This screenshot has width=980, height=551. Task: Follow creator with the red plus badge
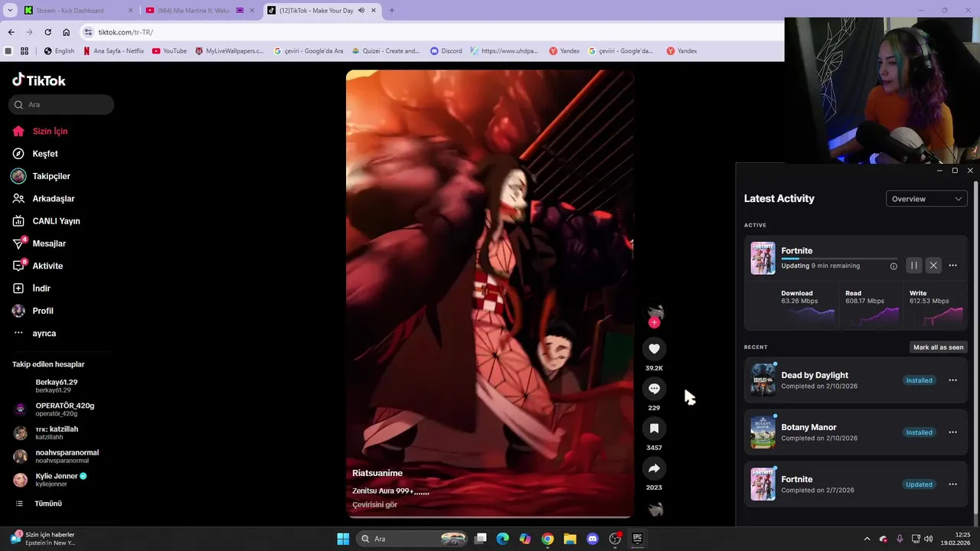654,323
